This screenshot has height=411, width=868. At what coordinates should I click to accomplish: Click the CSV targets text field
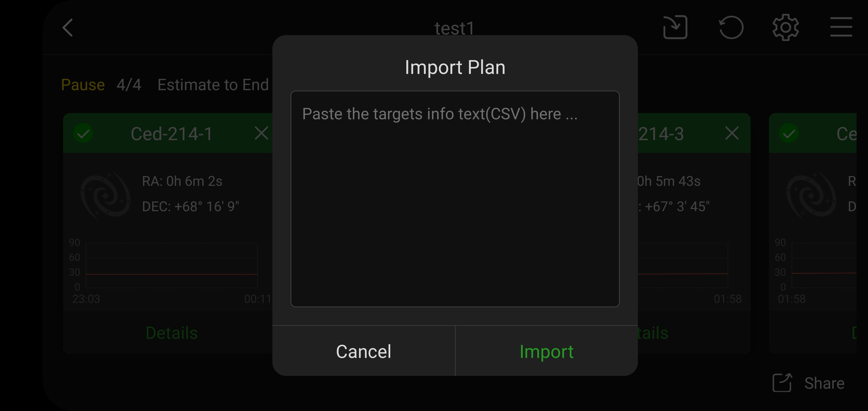[x=455, y=199]
